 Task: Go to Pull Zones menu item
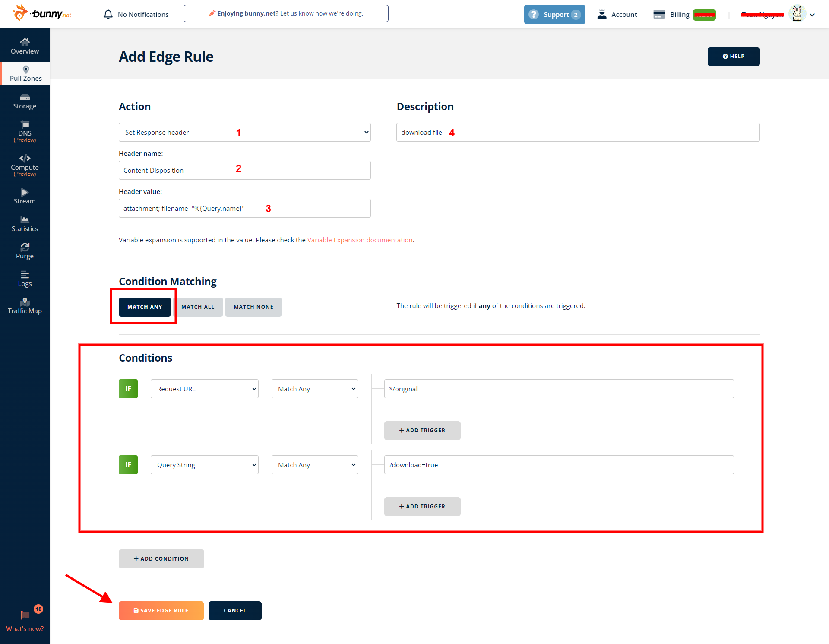[x=25, y=74]
